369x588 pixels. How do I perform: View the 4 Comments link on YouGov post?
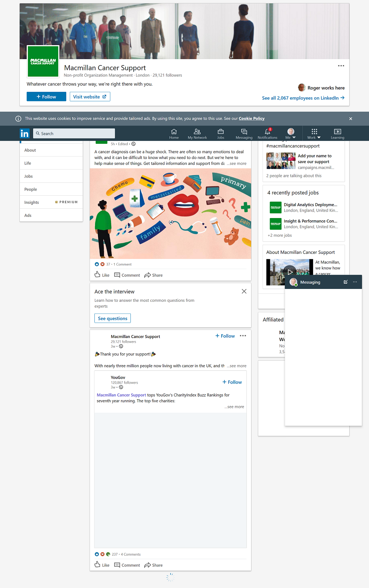(131, 554)
